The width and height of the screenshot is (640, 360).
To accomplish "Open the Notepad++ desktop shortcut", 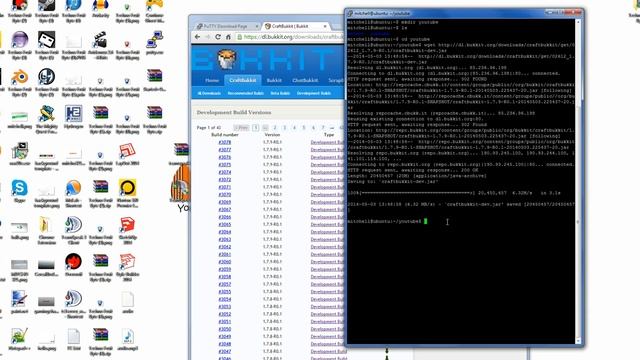I will click(x=19, y=339).
